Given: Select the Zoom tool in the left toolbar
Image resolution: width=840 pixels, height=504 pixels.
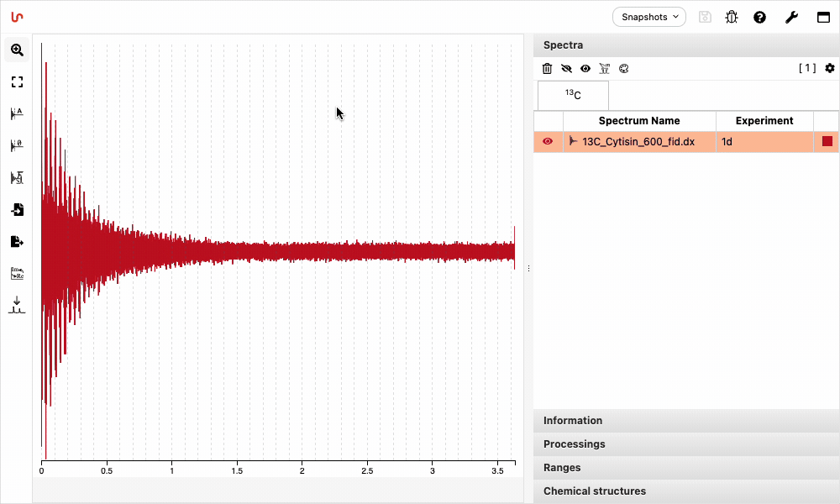Looking at the screenshot, I should tap(17, 50).
